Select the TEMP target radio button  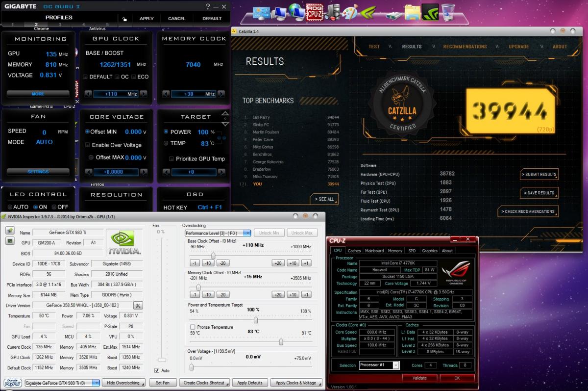coord(166,143)
